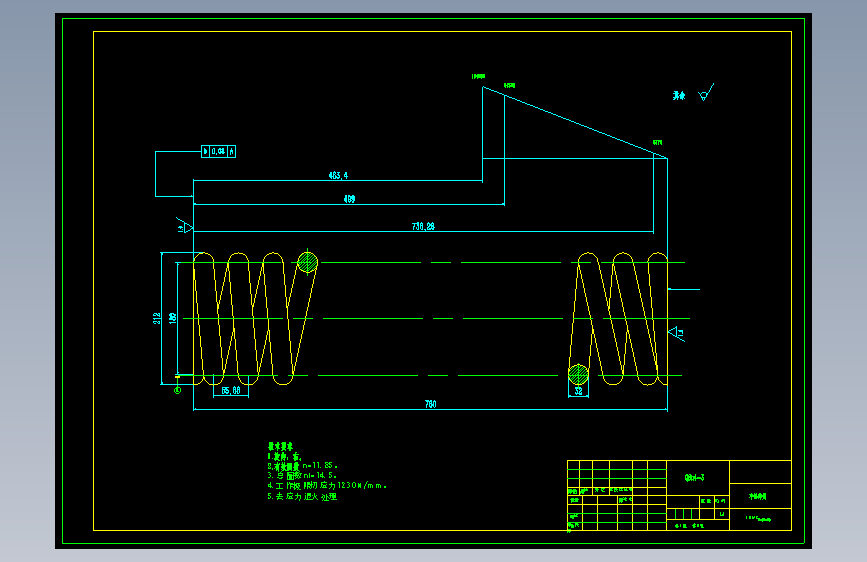Select the 463.4 dimension text
The width and height of the screenshot is (867, 562).
pyautogui.click(x=338, y=175)
